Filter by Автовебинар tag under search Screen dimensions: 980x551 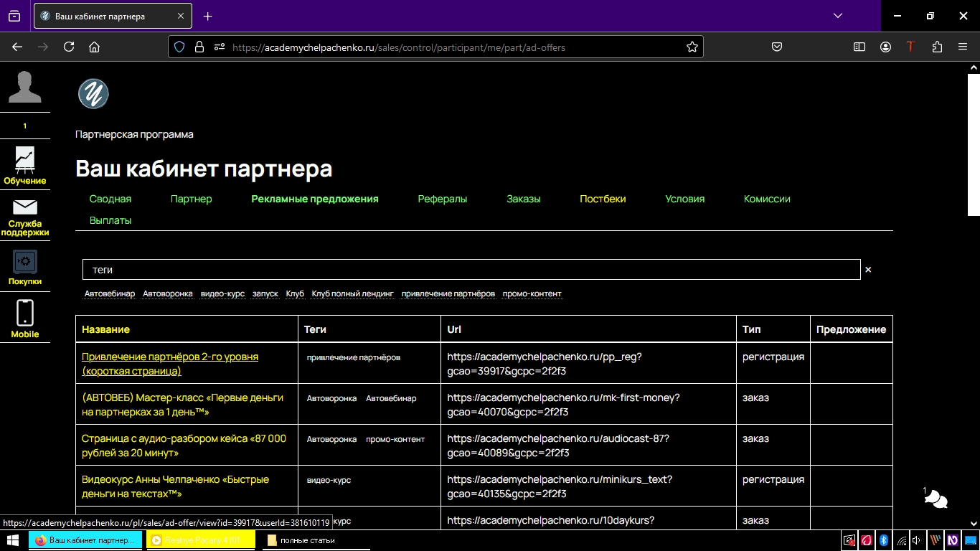[x=110, y=293]
